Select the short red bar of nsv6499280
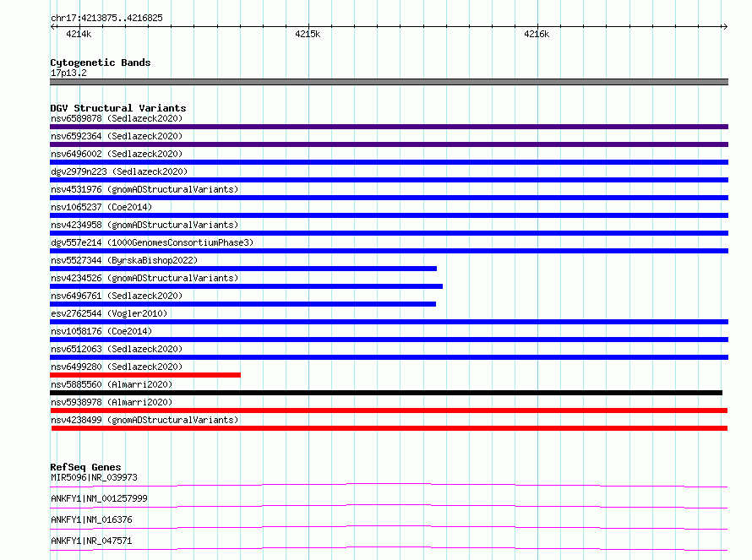Image resolution: width=752 pixels, height=560 pixels. (145, 375)
